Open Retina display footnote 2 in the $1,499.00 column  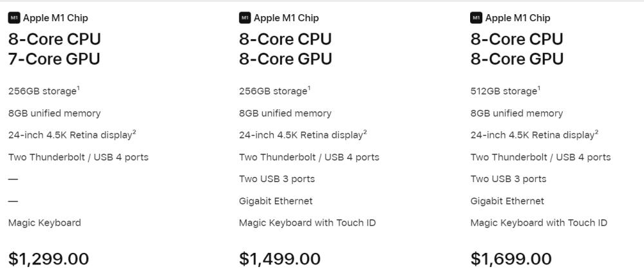pos(365,132)
